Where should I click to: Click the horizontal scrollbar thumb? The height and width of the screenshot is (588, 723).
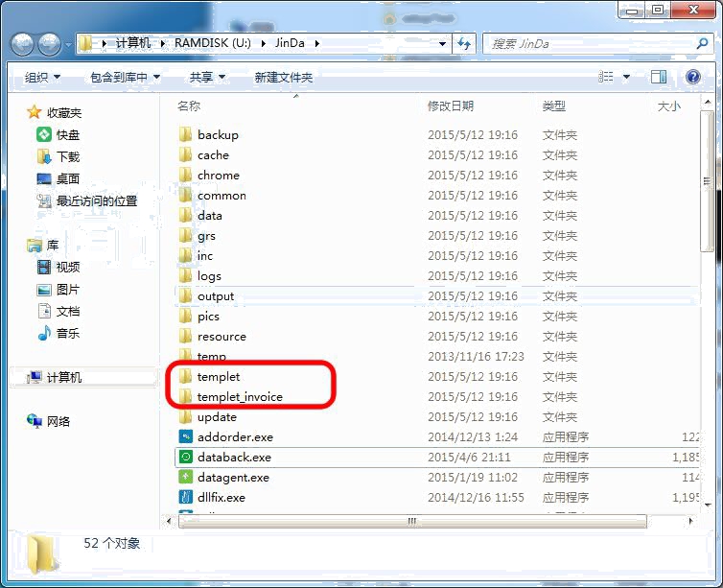click(412, 522)
